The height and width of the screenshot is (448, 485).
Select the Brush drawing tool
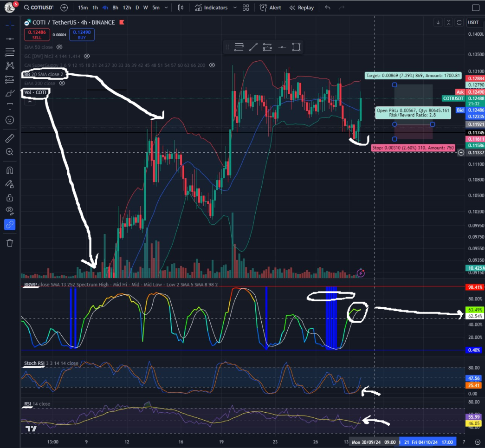point(9,93)
